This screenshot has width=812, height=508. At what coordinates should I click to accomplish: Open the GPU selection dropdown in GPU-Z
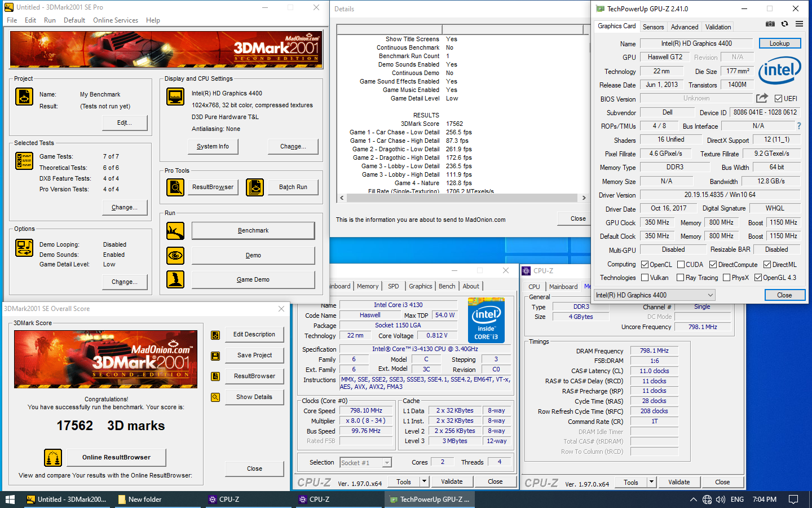655,295
